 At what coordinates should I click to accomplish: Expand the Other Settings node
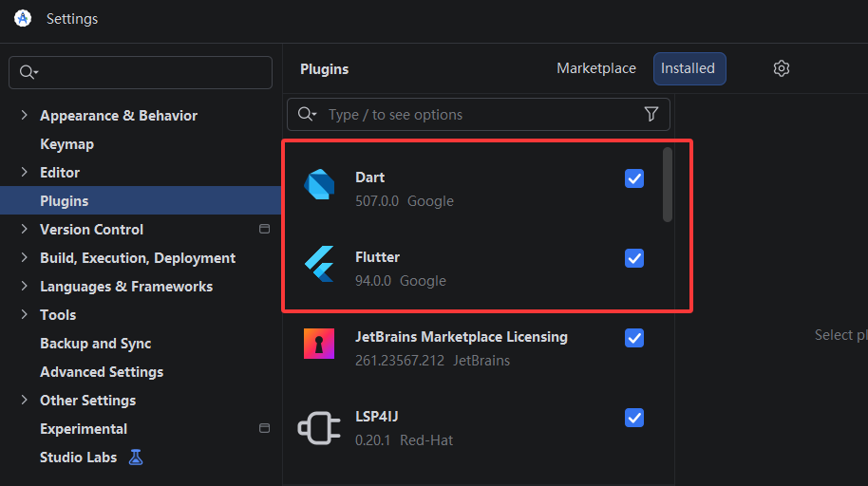[x=24, y=400]
